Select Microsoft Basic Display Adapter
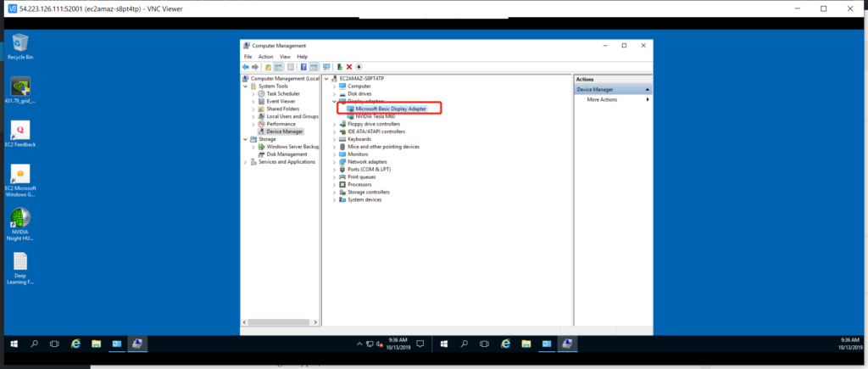Screen dimensions: 868x369 390,109
